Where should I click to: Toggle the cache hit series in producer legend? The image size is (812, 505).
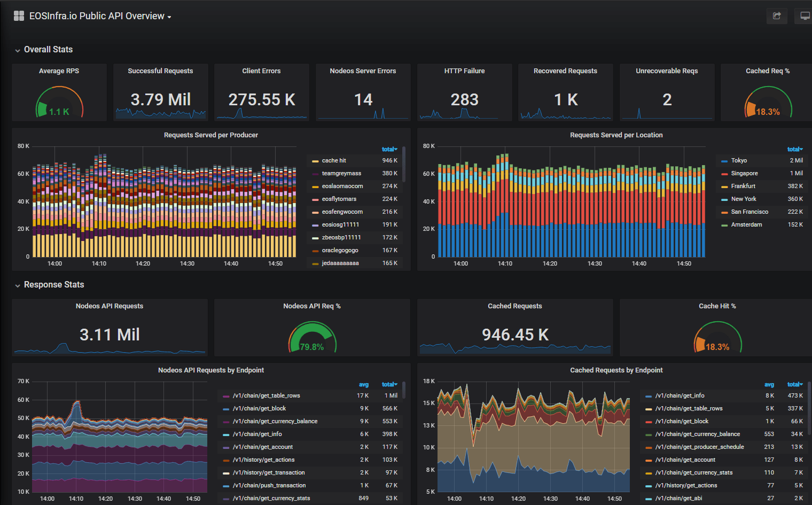pos(334,160)
